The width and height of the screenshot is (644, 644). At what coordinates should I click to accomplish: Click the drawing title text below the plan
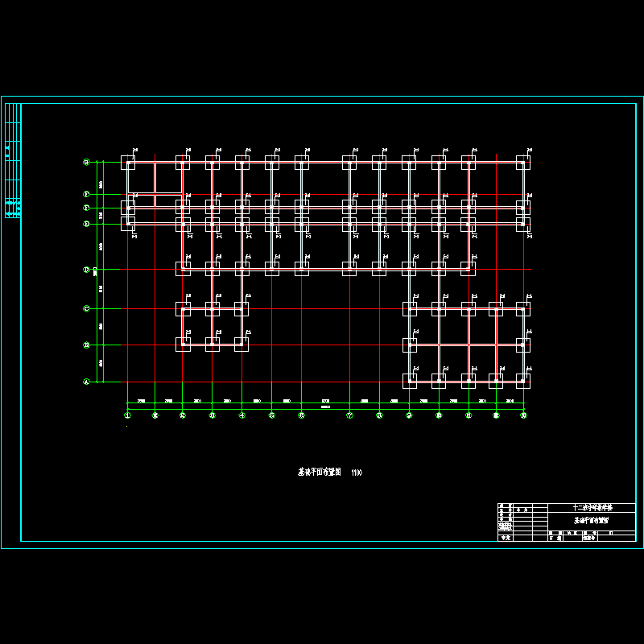(x=315, y=473)
